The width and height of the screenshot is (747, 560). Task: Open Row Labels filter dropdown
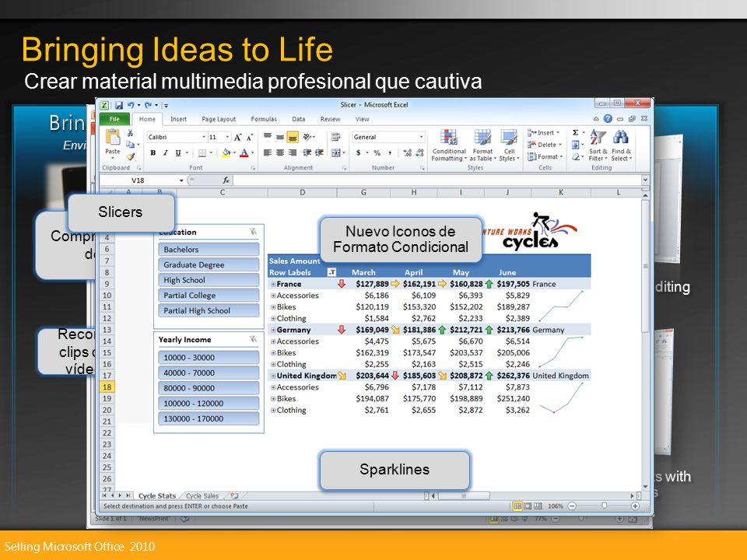331,272
